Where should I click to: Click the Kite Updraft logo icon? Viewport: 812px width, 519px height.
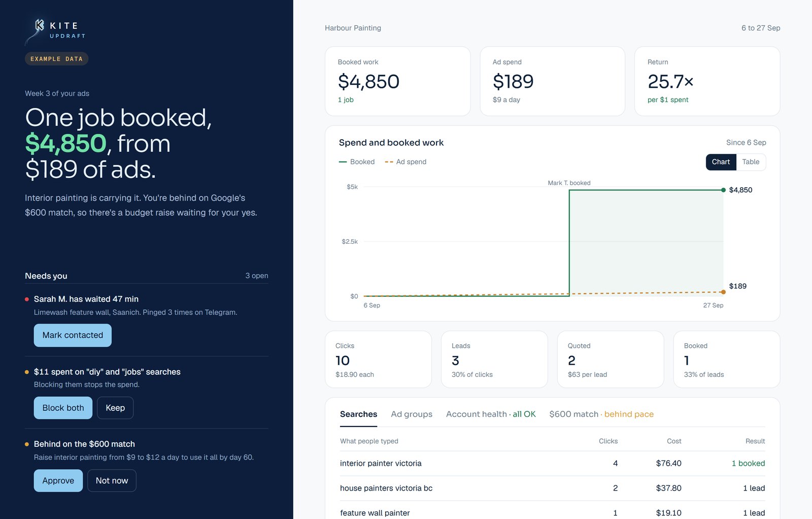(36, 30)
